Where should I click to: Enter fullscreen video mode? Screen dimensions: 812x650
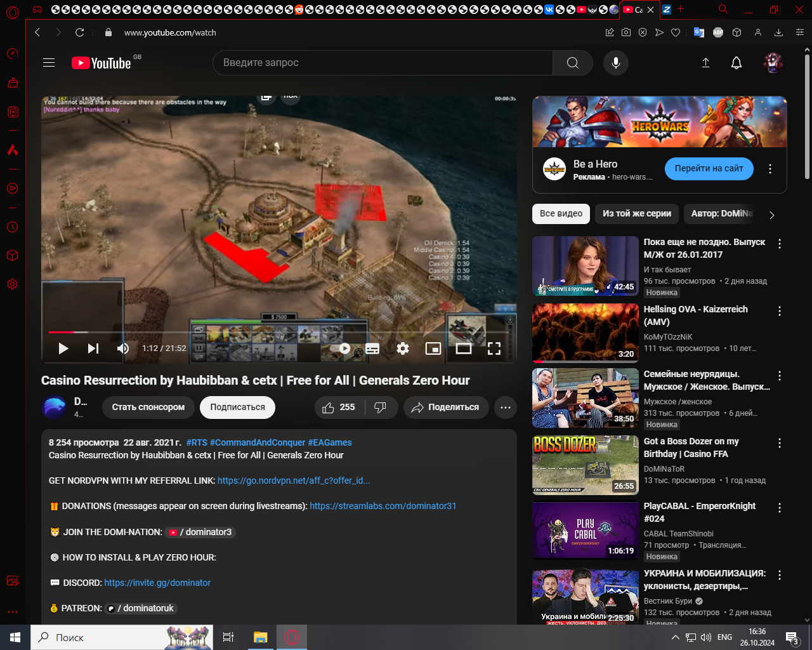(x=494, y=348)
